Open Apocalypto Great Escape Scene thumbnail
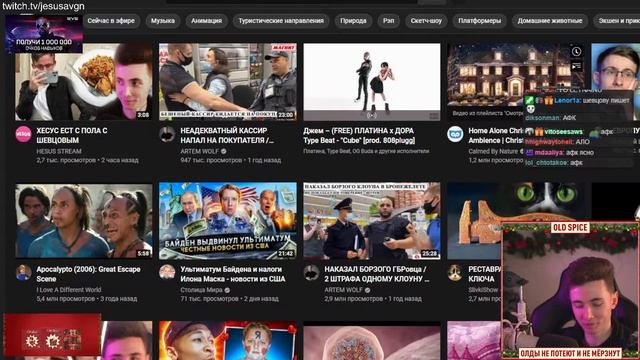This screenshot has width=640, height=360. 84,221
